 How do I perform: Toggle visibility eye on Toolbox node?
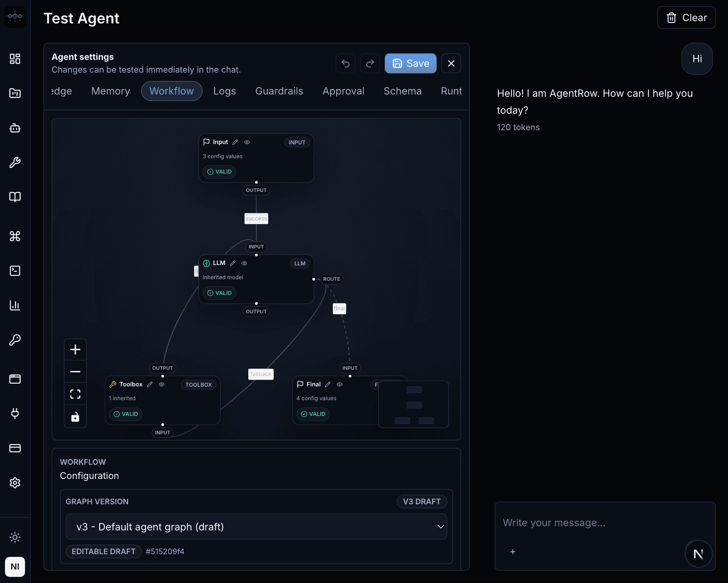tap(162, 384)
